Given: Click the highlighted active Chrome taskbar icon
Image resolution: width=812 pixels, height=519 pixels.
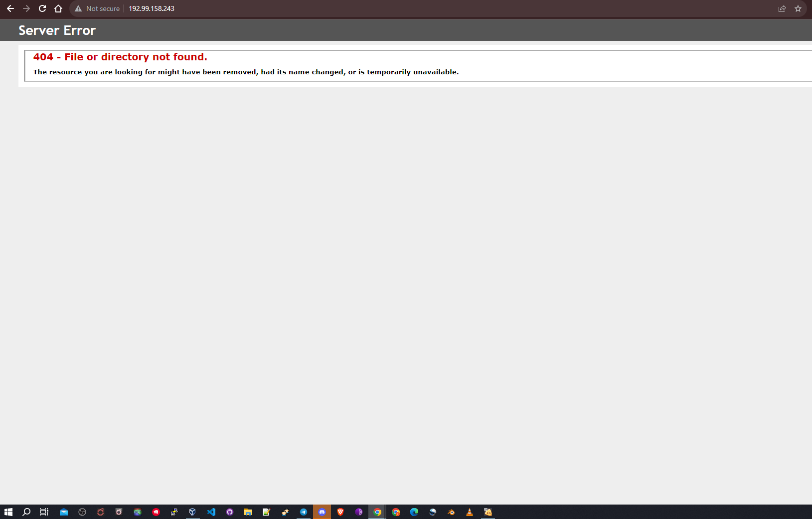Looking at the screenshot, I should [x=377, y=512].
